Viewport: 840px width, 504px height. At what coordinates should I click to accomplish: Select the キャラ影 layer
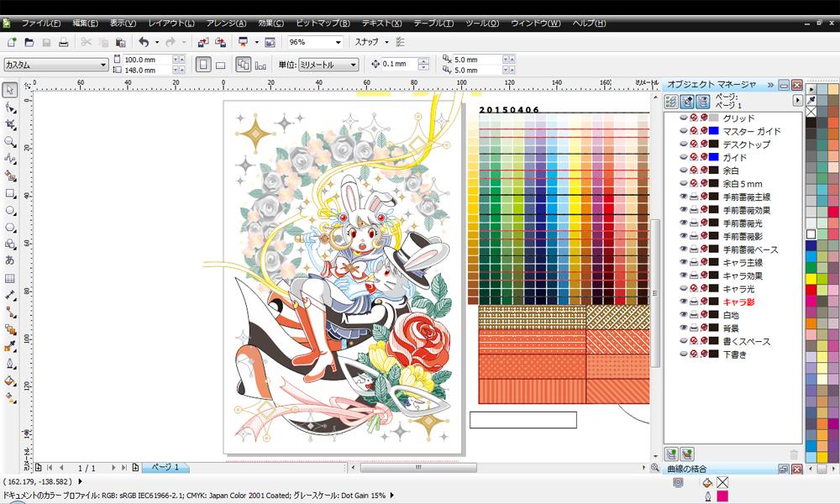tap(739, 302)
